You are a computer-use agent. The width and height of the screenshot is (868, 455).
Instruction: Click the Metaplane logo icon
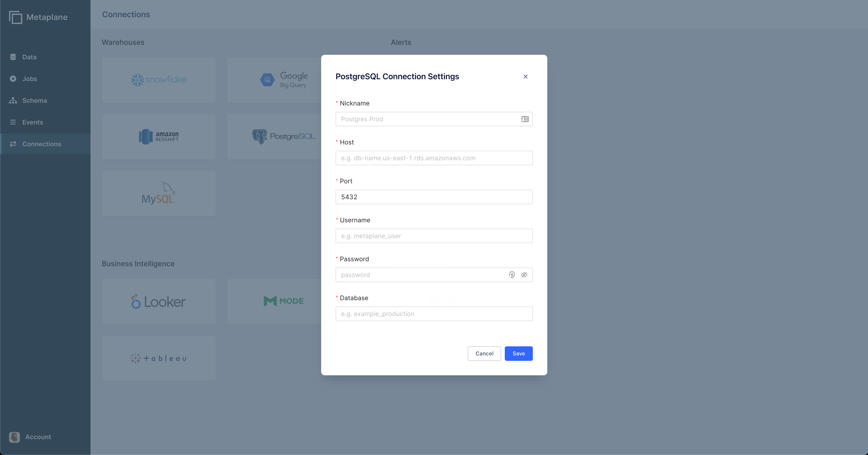pyautogui.click(x=16, y=17)
